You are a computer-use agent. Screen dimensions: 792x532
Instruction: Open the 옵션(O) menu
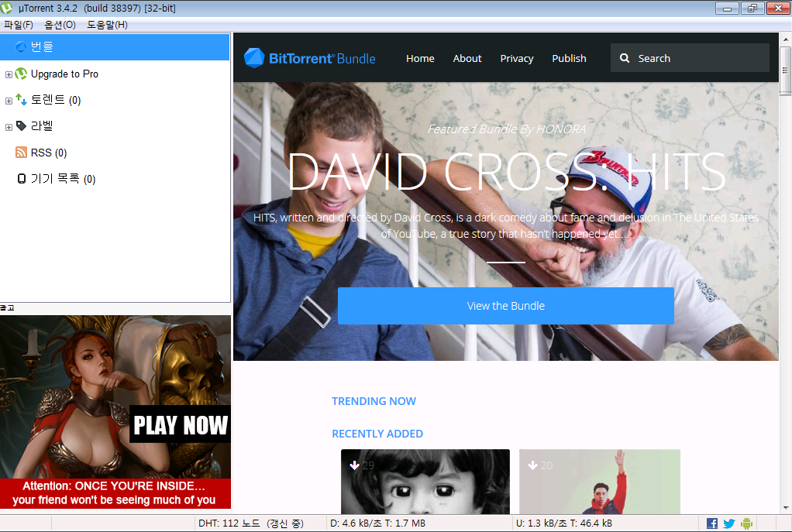(x=60, y=25)
